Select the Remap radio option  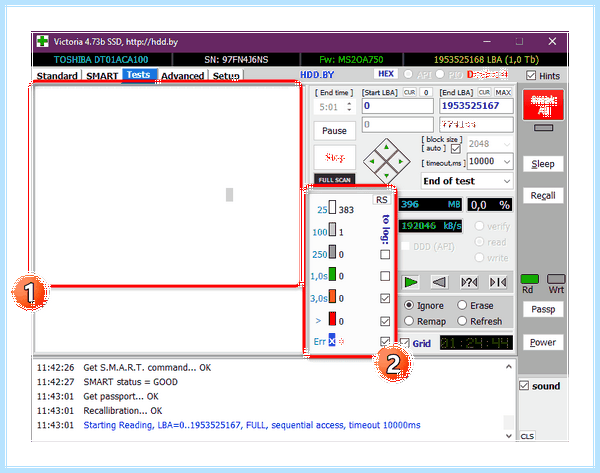point(409,321)
